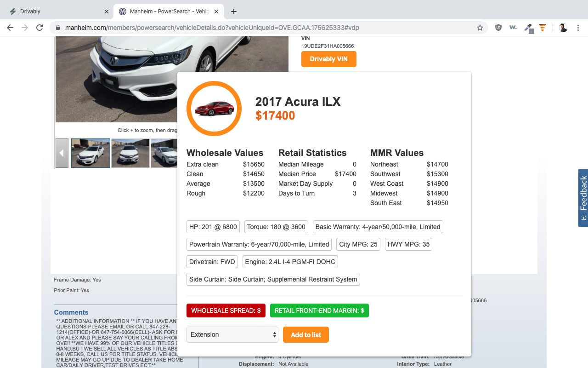Click the Retail Front-End Margin green badge
Image resolution: width=588 pixels, height=368 pixels.
click(x=319, y=310)
